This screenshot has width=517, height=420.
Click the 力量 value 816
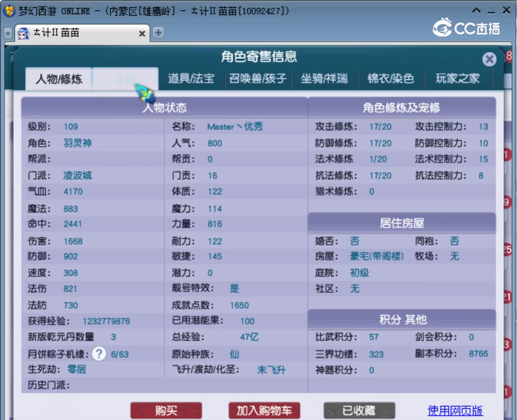tap(215, 224)
